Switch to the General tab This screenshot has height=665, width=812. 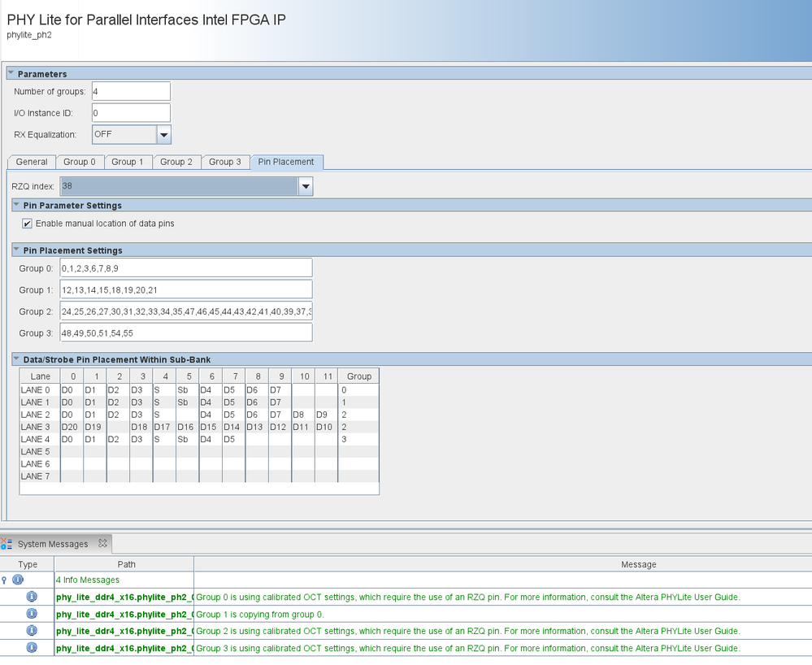click(x=32, y=162)
